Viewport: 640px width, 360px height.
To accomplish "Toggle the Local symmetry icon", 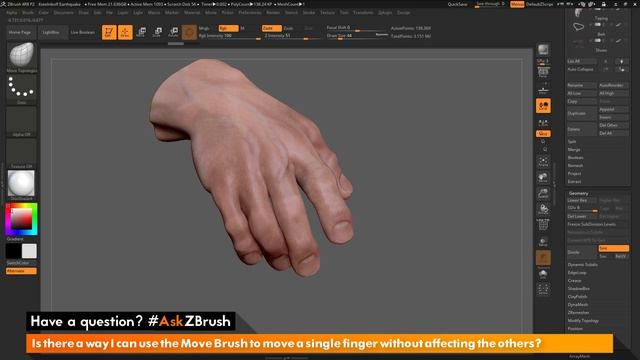I will click(x=543, y=106).
